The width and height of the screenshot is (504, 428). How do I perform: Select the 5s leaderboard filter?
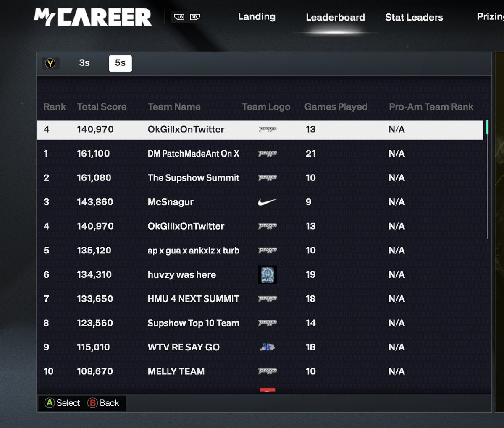[x=120, y=63]
